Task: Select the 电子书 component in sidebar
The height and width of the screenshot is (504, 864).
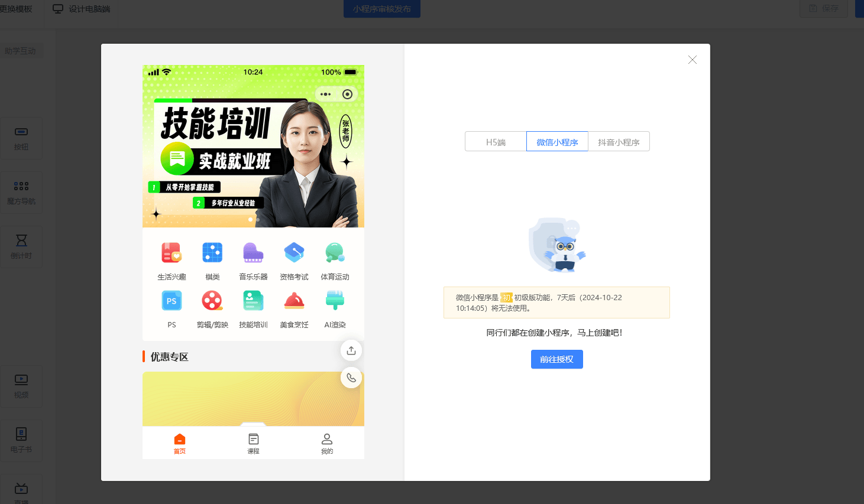Action: (x=21, y=441)
